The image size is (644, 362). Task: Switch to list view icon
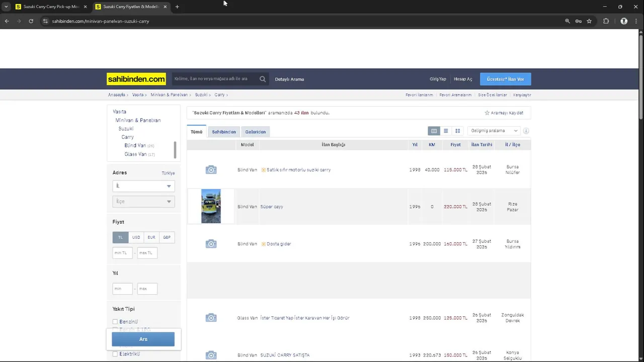click(x=446, y=131)
